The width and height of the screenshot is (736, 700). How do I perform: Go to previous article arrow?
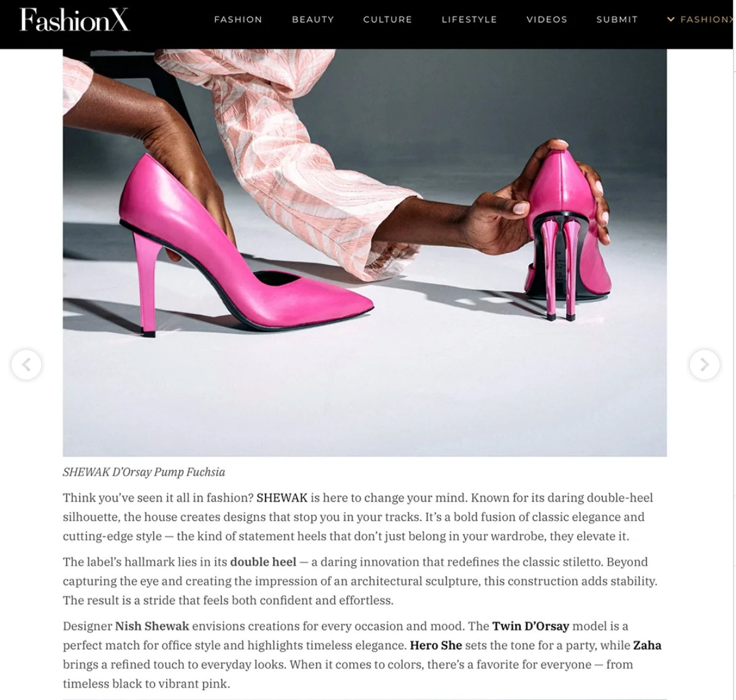(x=26, y=365)
